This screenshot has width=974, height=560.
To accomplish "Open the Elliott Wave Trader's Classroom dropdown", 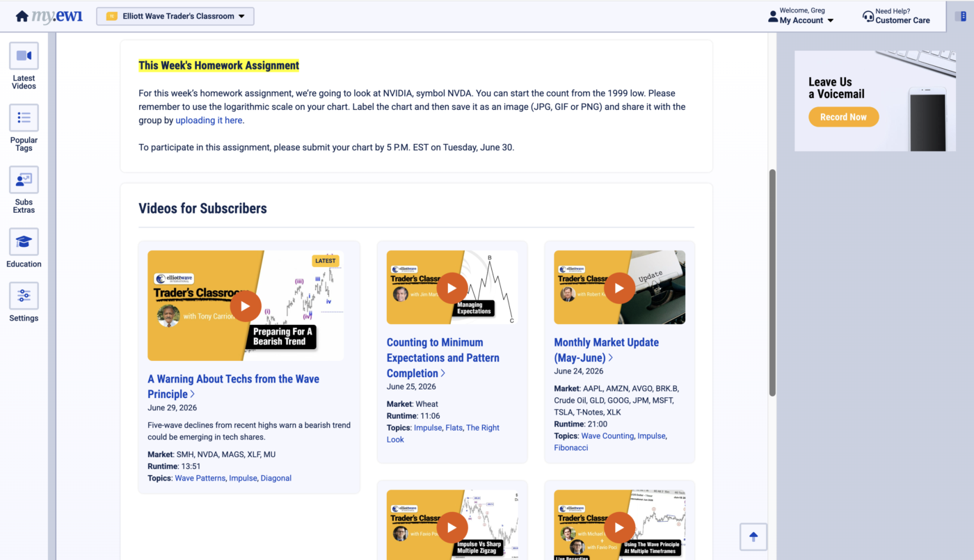I will tap(175, 16).
